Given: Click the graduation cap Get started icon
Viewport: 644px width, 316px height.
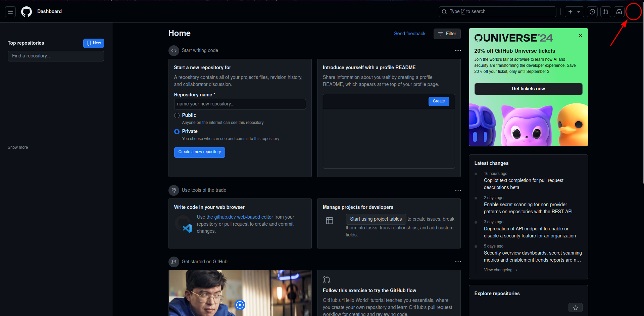Looking at the screenshot, I should (x=174, y=262).
